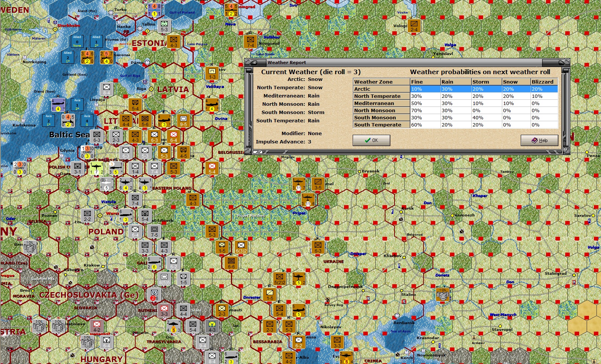Click the Stavropol city label
Image resolution: width=601 pixels, height=364 pixels.
click(x=502, y=330)
